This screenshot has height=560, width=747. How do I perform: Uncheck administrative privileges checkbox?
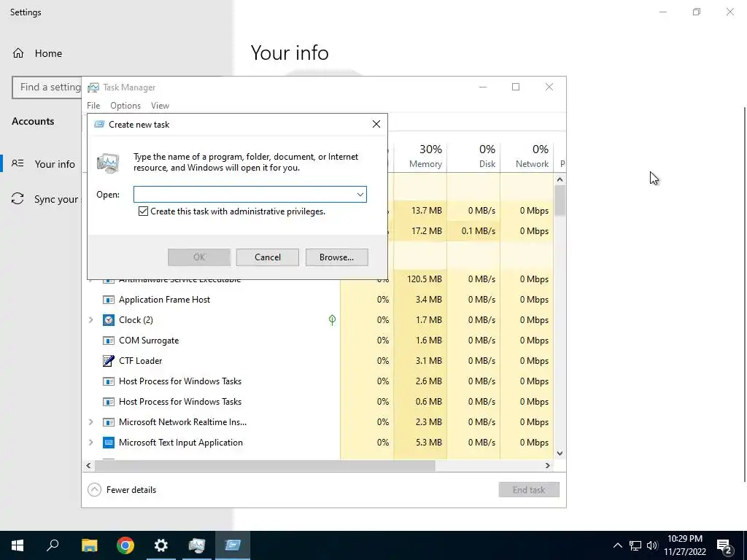coord(143,211)
